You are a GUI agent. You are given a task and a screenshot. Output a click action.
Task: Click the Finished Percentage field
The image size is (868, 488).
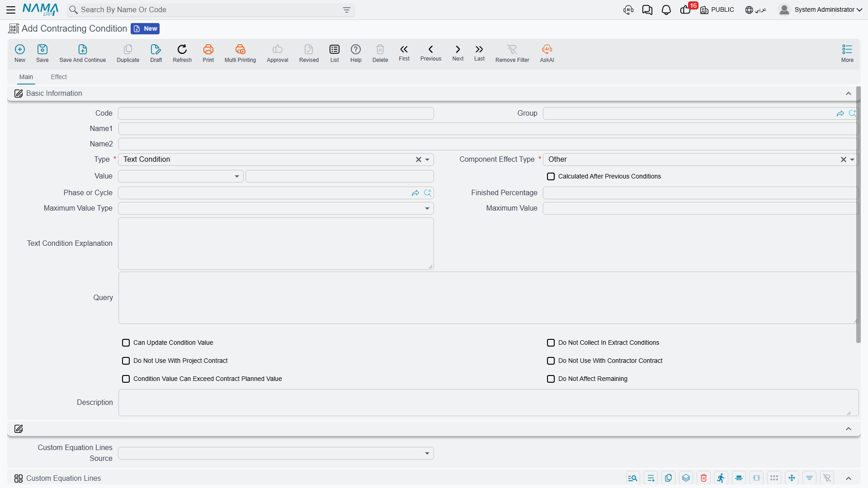pyautogui.click(x=700, y=193)
